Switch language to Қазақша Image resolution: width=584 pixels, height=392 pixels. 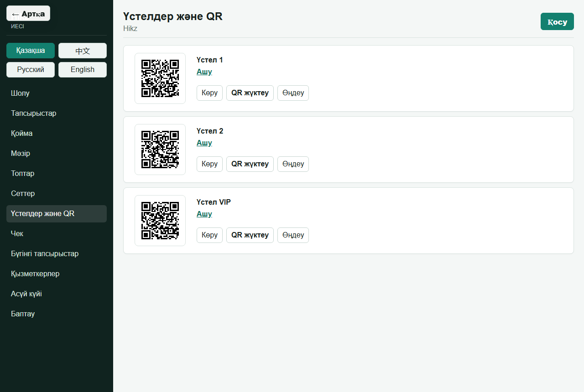point(31,51)
